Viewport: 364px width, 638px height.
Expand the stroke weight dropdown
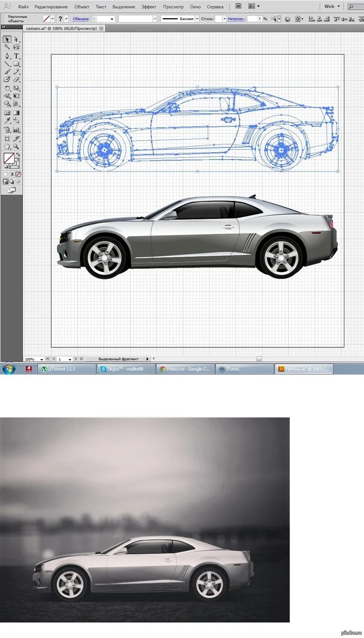click(x=112, y=19)
